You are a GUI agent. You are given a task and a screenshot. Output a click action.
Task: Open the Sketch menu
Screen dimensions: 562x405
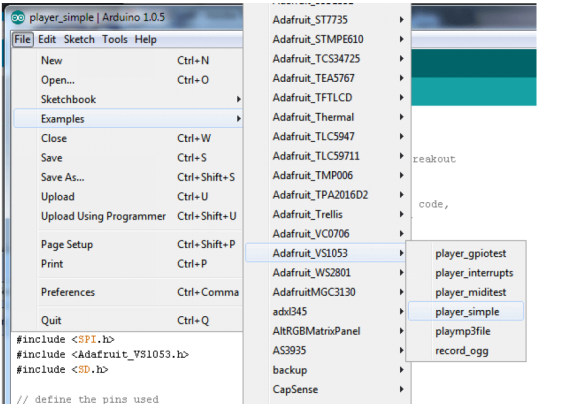(x=79, y=39)
